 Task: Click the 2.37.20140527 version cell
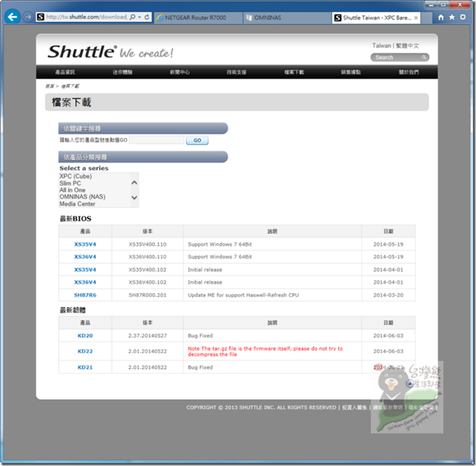pyautogui.click(x=147, y=336)
